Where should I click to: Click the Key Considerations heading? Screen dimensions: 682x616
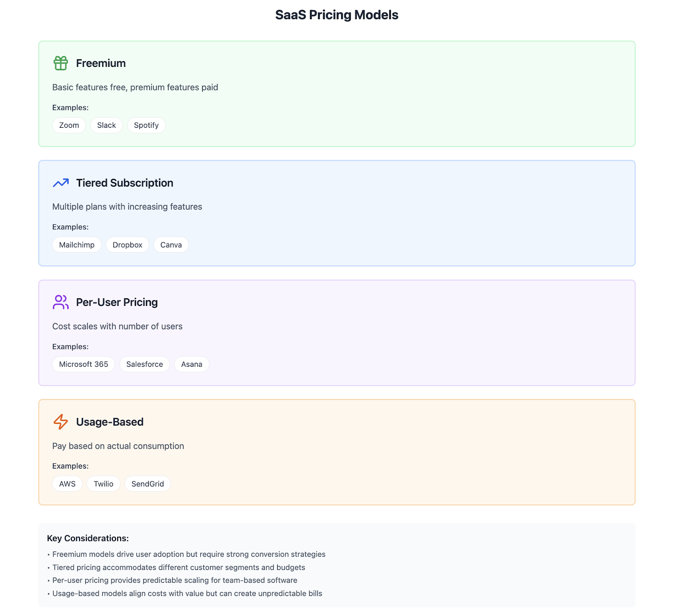(x=88, y=538)
